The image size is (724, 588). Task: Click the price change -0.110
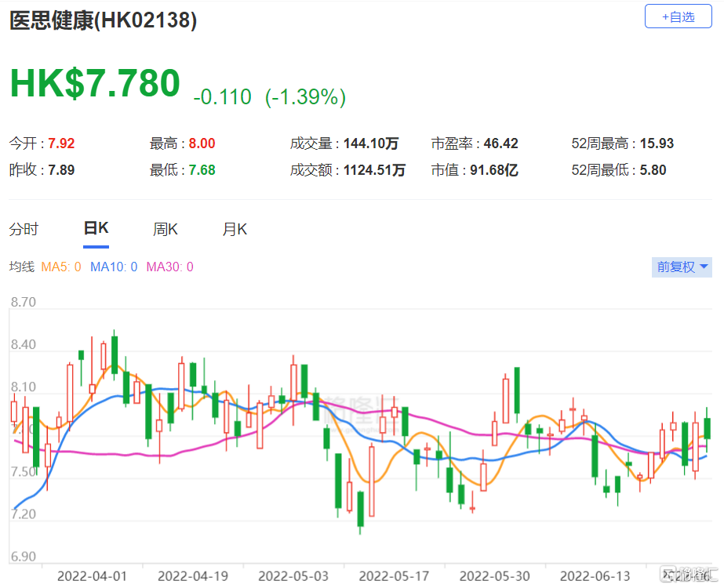(x=222, y=97)
